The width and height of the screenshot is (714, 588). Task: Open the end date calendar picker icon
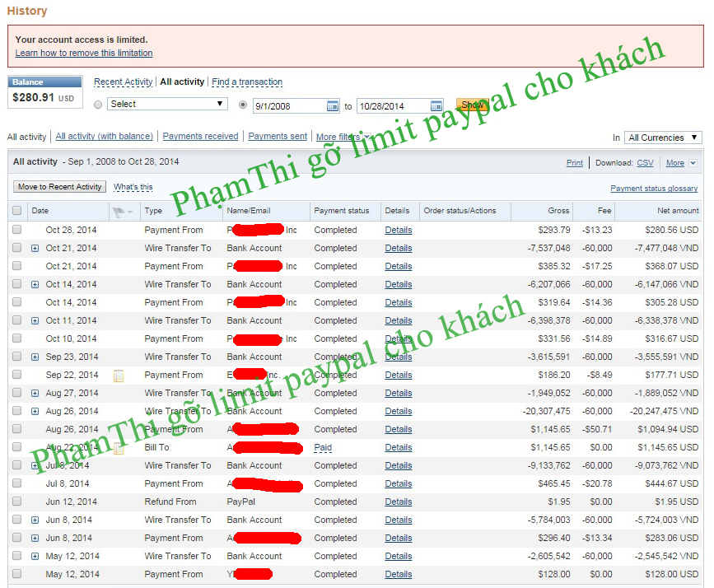(436, 106)
